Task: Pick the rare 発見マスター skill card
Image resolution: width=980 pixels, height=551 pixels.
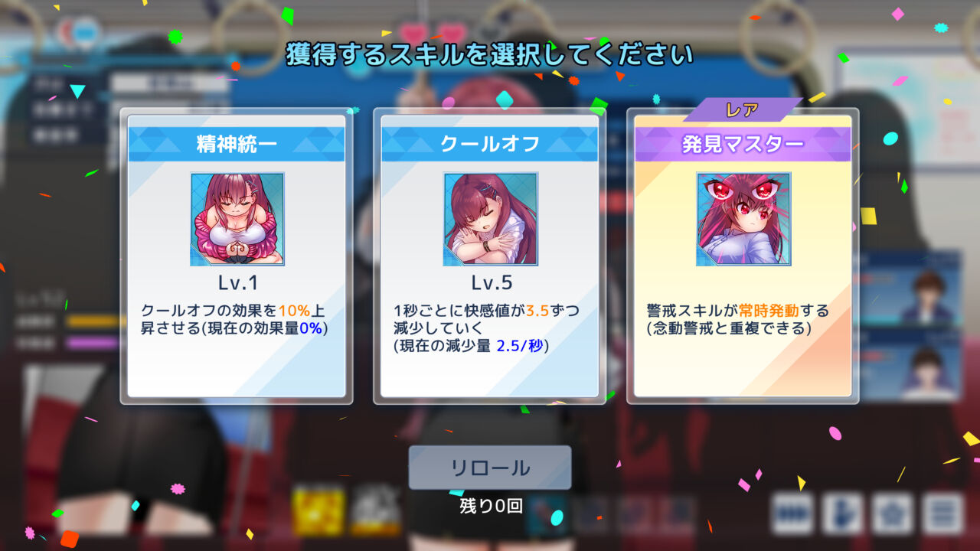Action: coord(743,256)
